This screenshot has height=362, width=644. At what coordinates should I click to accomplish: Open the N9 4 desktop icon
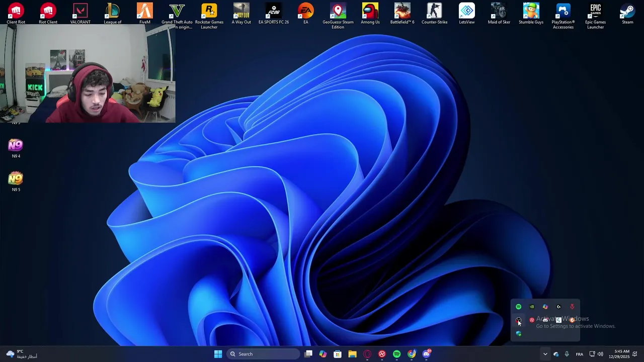coord(16,148)
